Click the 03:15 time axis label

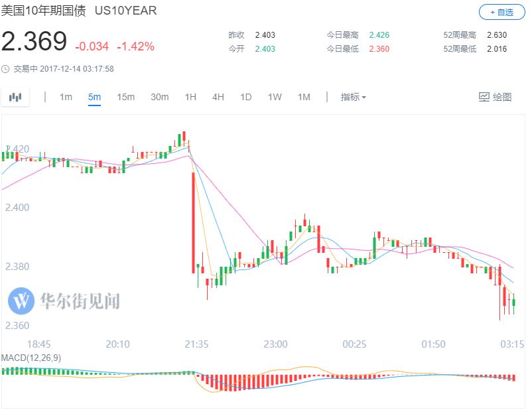click(x=512, y=345)
